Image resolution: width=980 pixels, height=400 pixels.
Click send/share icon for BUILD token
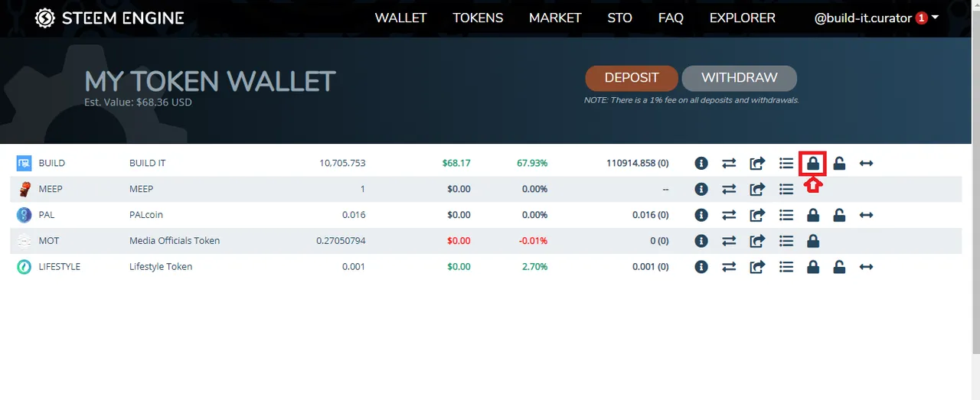[x=757, y=163]
